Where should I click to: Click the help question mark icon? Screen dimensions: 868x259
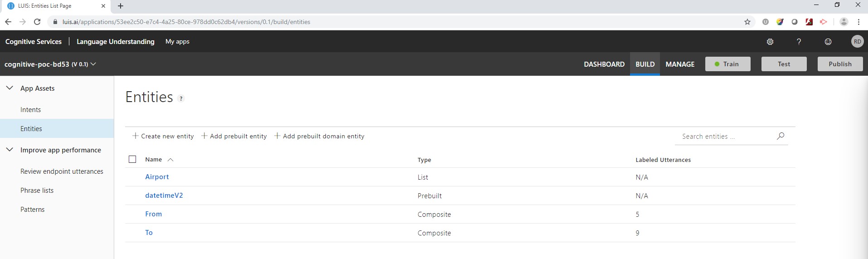tap(799, 42)
